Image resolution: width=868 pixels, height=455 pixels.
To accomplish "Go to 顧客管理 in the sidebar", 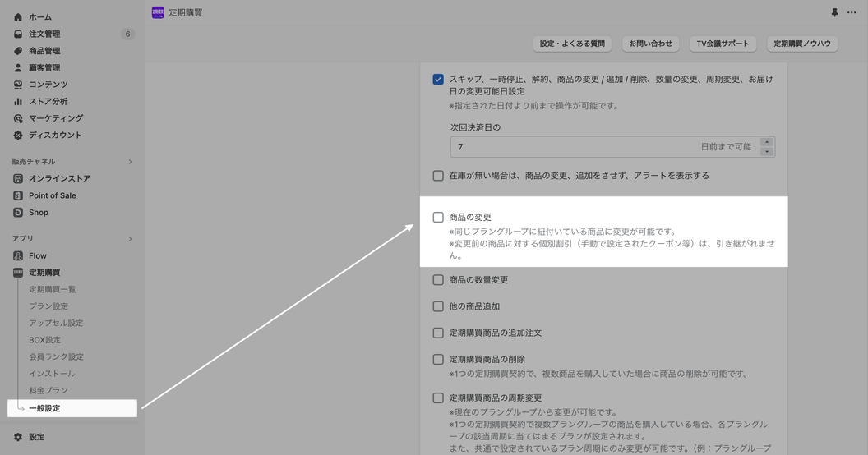I will click(x=44, y=67).
